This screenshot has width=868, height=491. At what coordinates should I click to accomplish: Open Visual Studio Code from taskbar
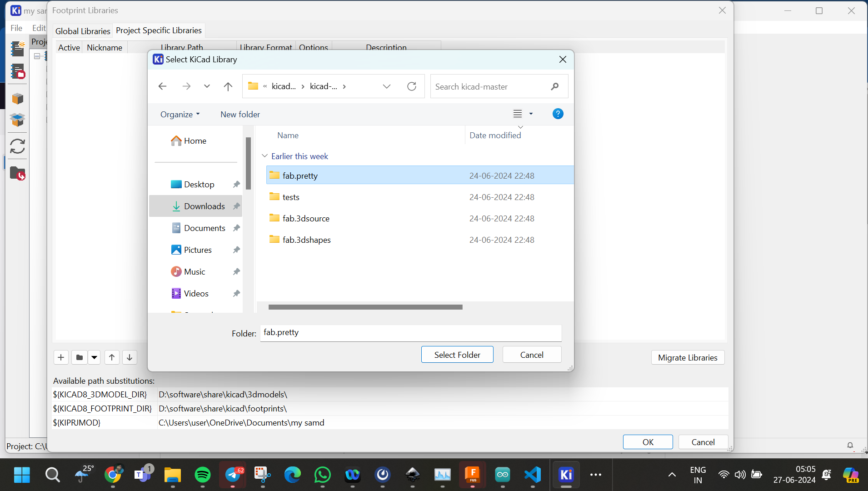coord(533,475)
